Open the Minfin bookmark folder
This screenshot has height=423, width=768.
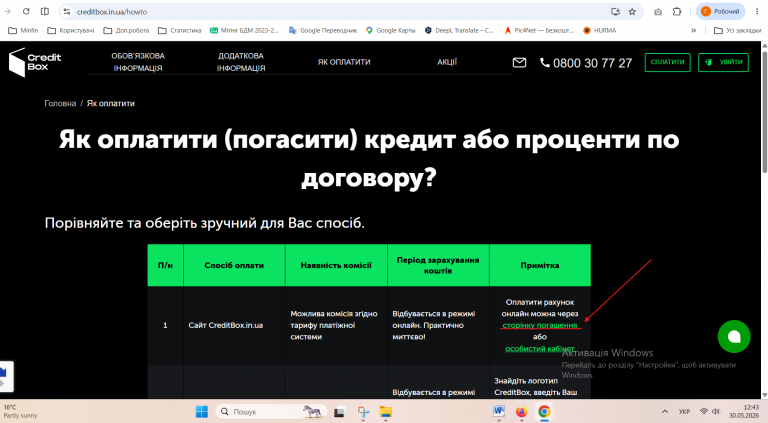pos(23,30)
